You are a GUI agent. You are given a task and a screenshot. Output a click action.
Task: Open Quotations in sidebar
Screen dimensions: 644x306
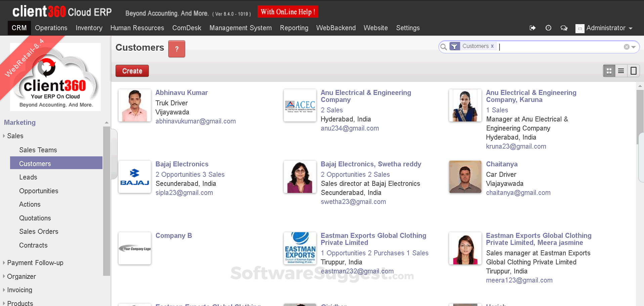(x=35, y=218)
